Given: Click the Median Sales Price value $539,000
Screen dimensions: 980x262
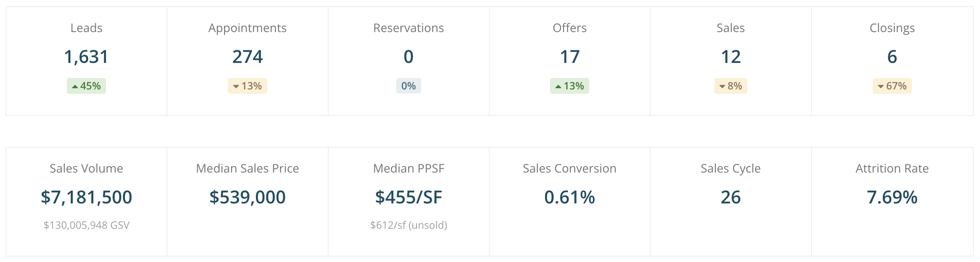Looking at the screenshot, I should (x=248, y=197).
